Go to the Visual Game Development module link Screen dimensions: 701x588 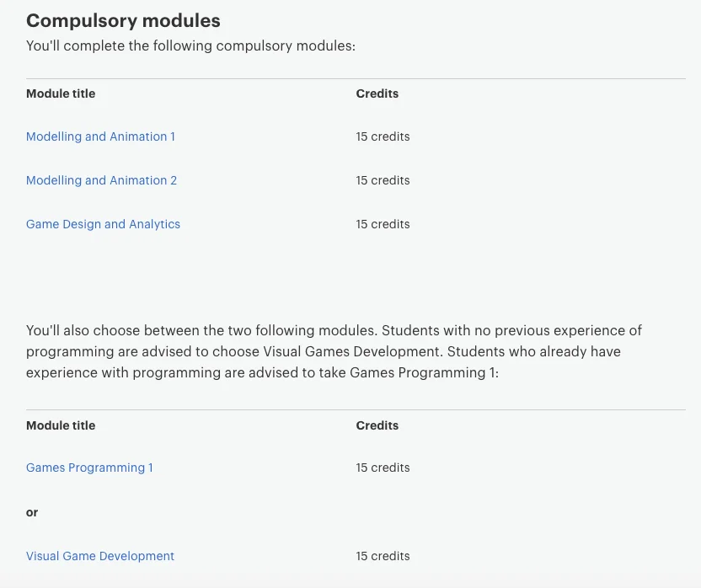[100, 556]
